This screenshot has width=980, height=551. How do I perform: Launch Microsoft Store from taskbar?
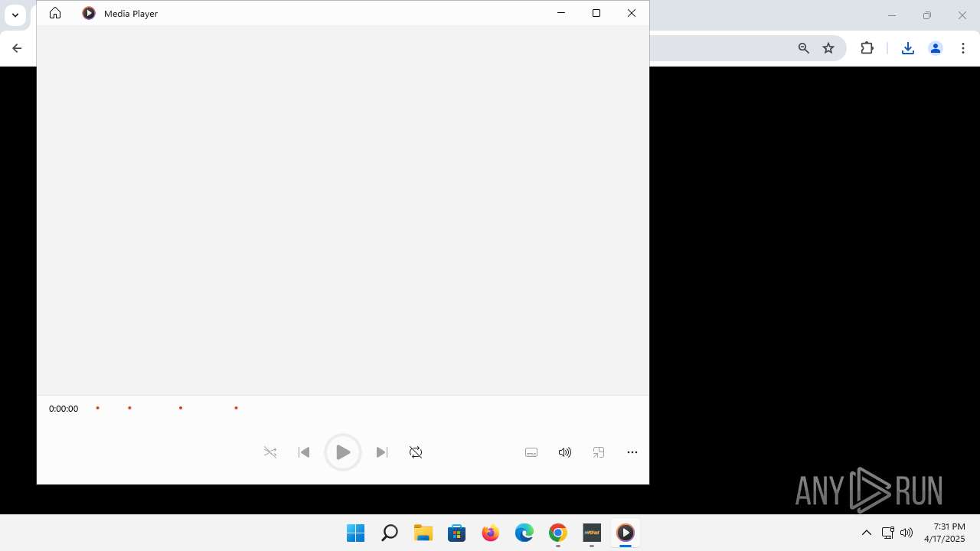457,533
